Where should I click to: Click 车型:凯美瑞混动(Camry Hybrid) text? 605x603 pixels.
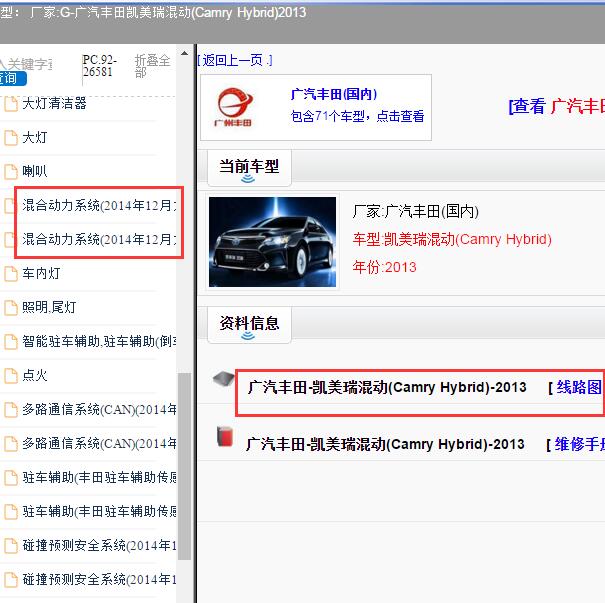coord(452,239)
